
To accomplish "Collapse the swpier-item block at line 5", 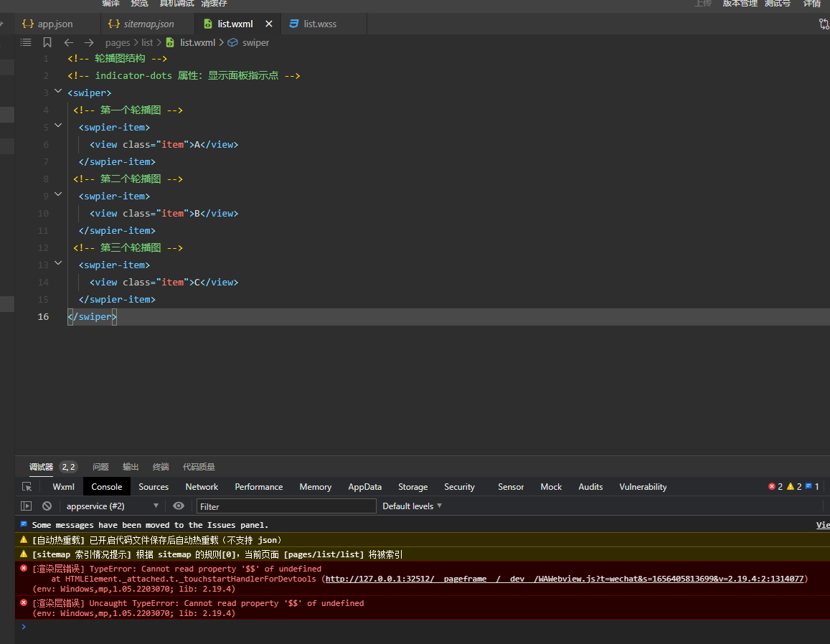I will click(58, 126).
